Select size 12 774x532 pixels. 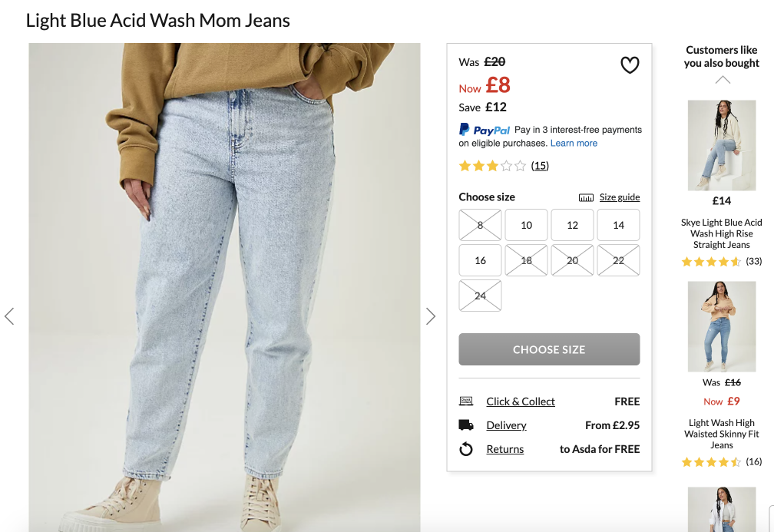tap(572, 225)
